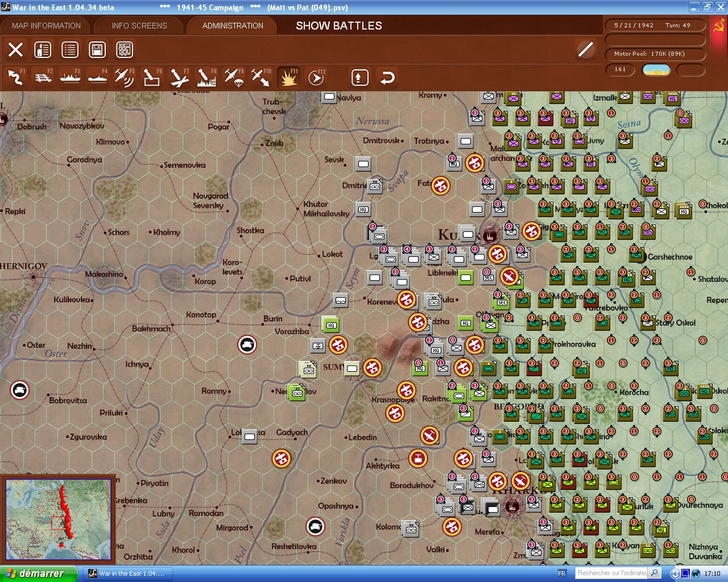Click the Shostka town label

[250, 231]
